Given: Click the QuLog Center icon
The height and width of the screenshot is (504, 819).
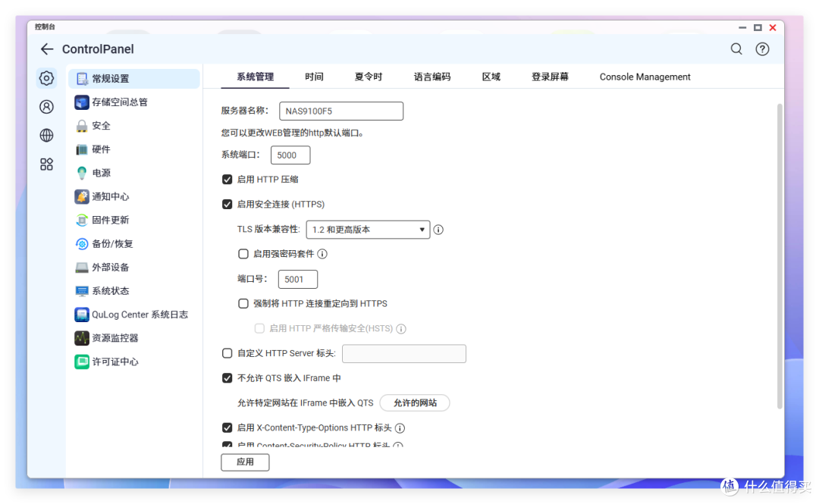Looking at the screenshot, I should pyautogui.click(x=81, y=315).
